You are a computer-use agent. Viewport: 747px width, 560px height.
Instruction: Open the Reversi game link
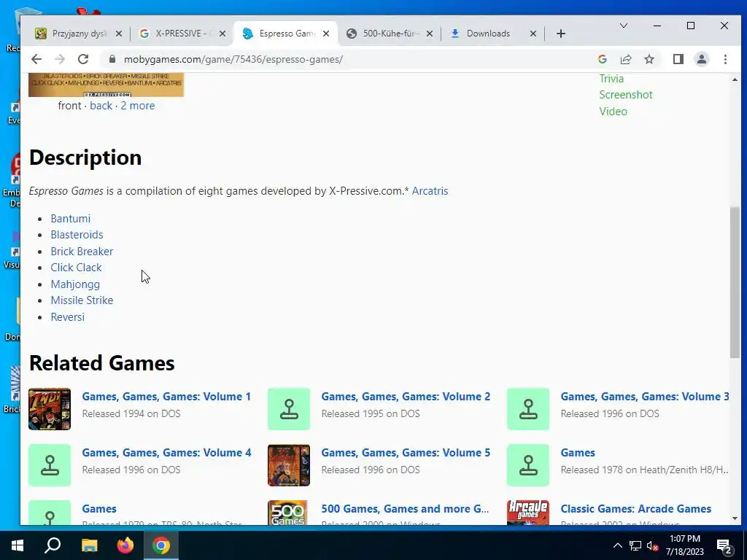coord(68,317)
